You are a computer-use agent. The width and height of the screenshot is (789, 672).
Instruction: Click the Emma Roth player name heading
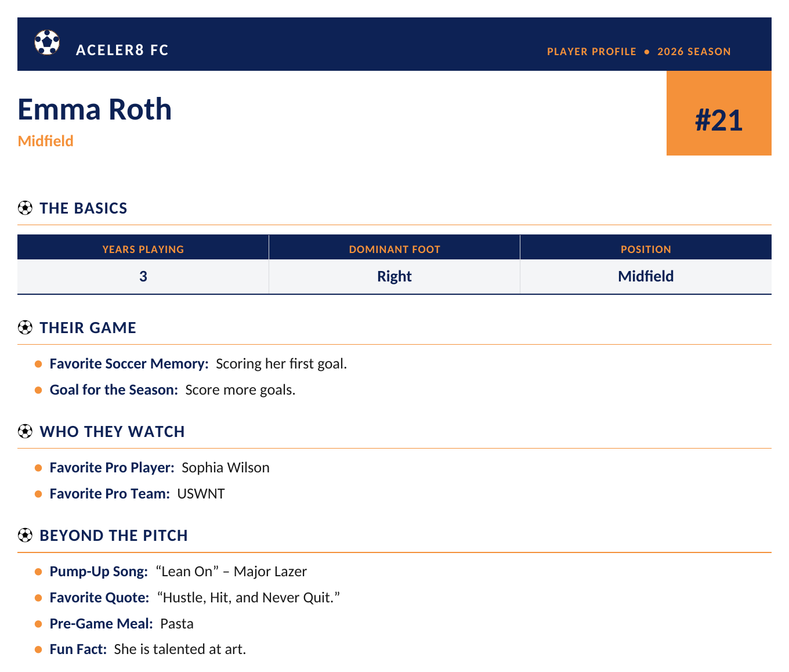point(95,109)
